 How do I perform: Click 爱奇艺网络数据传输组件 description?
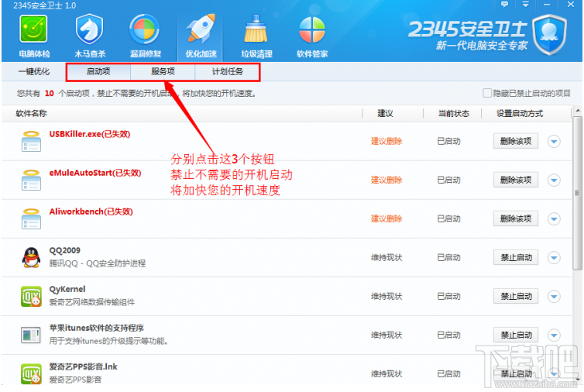[x=92, y=302]
